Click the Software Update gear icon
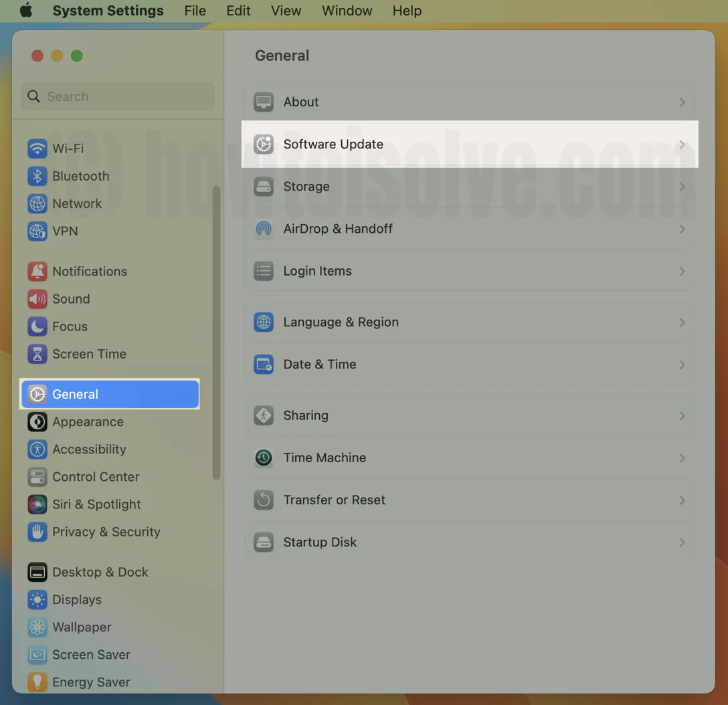 264,144
